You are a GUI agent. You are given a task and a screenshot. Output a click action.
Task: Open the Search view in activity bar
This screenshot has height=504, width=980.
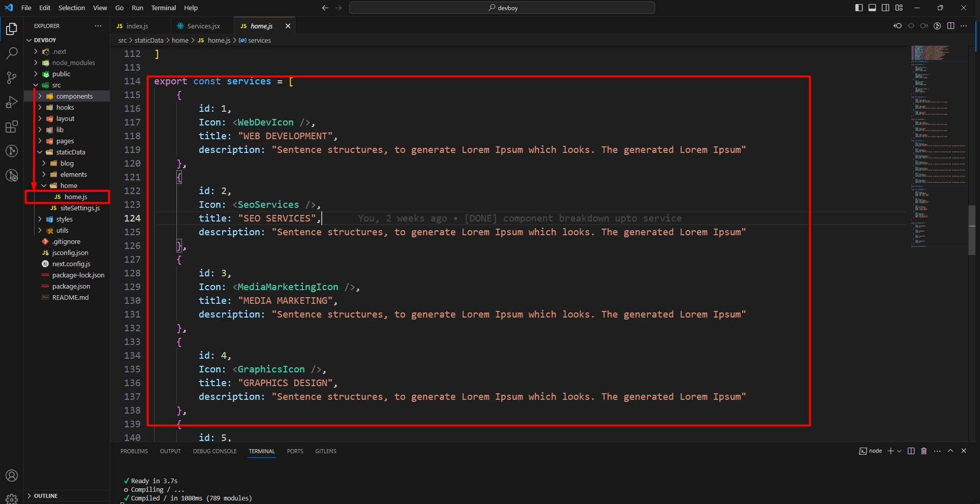[12, 53]
